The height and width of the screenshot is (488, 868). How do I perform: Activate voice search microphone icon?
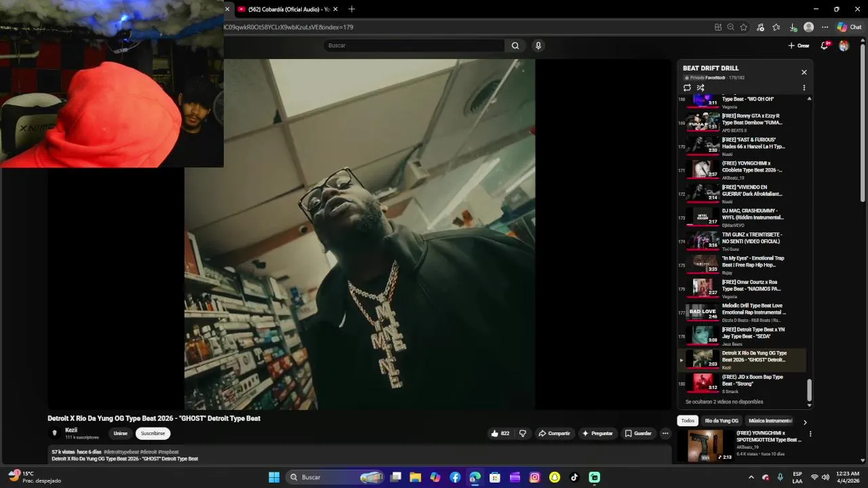(538, 45)
